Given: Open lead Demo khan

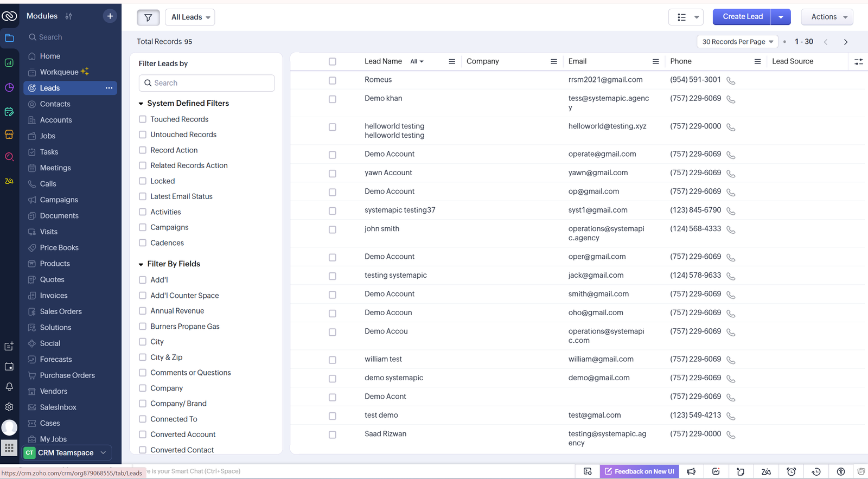Looking at the screenshot, I should [384, 98].
